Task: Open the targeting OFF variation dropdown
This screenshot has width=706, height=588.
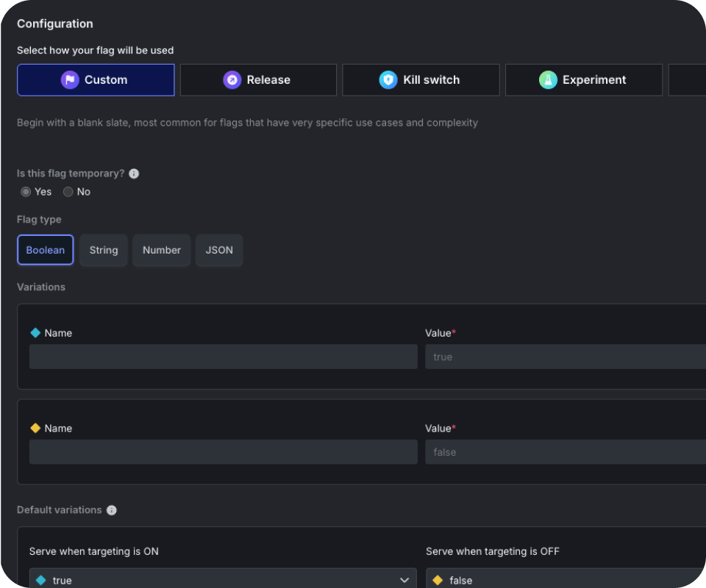Action: pyautogui.click(x=566, y=579)
